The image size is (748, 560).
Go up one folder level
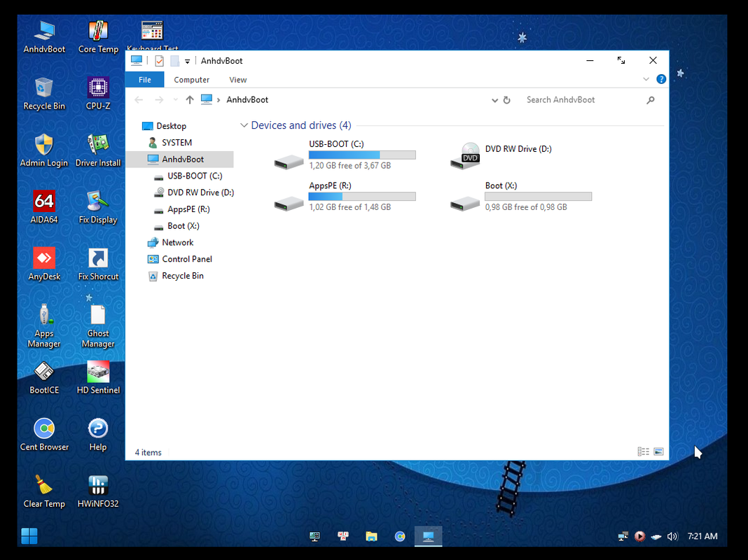pyautogui.click(x=190, y=99)
